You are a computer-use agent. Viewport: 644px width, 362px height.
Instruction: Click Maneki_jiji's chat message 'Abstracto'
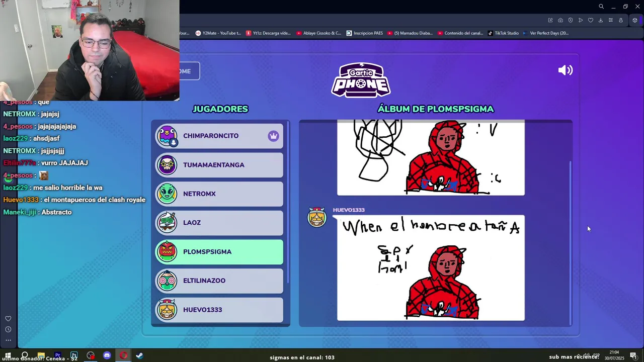38,212
